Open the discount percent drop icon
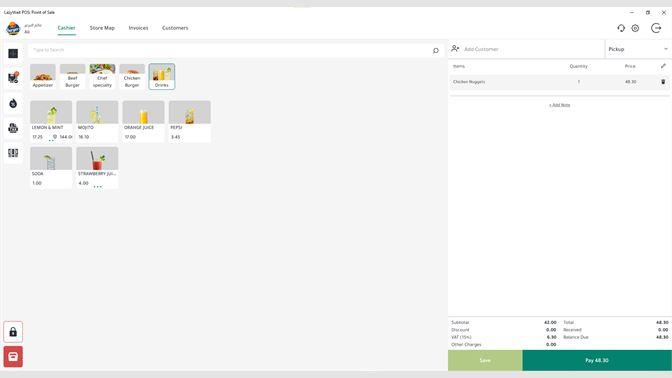The height and width of the screenshot is (378, 672). pyautogui.click(x=13, y=103)
